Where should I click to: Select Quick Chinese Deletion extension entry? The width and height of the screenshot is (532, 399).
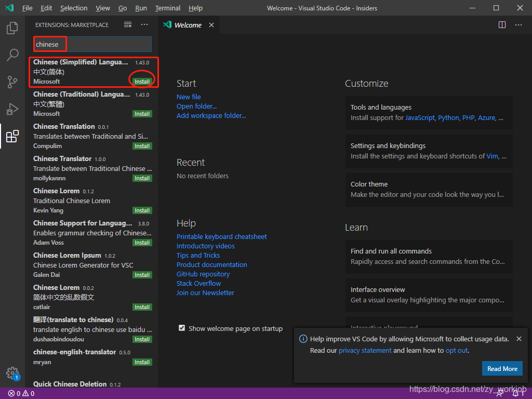92,384
